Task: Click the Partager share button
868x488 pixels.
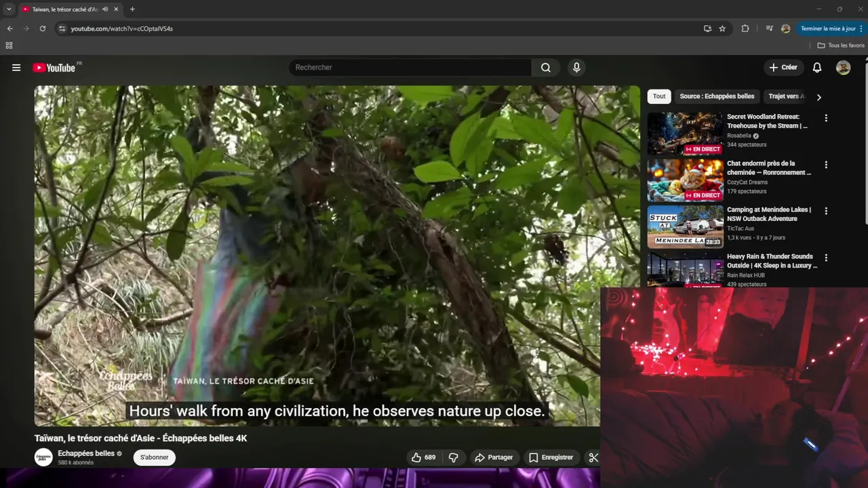Action: pyautogui.click(x=494, y=457)
